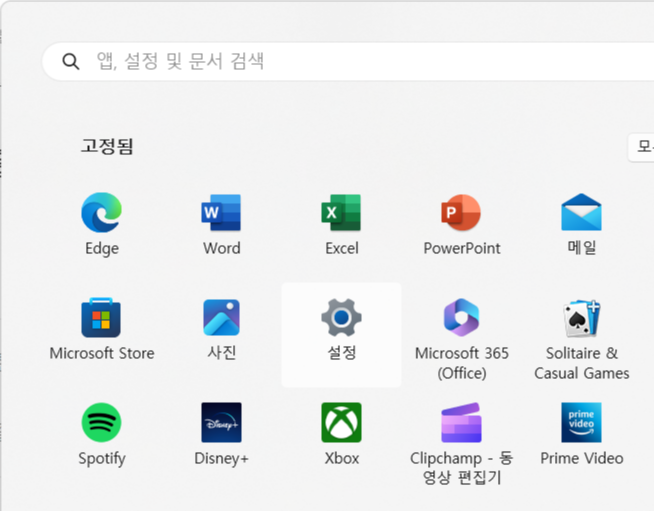654x511 pixels.
Task: Open Microsoft Store app
Action: [101, 317]
